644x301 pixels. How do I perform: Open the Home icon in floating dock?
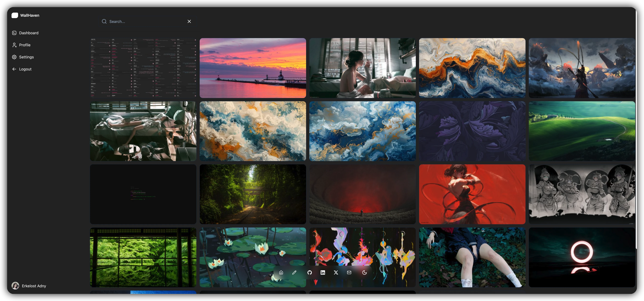[281, 272]
